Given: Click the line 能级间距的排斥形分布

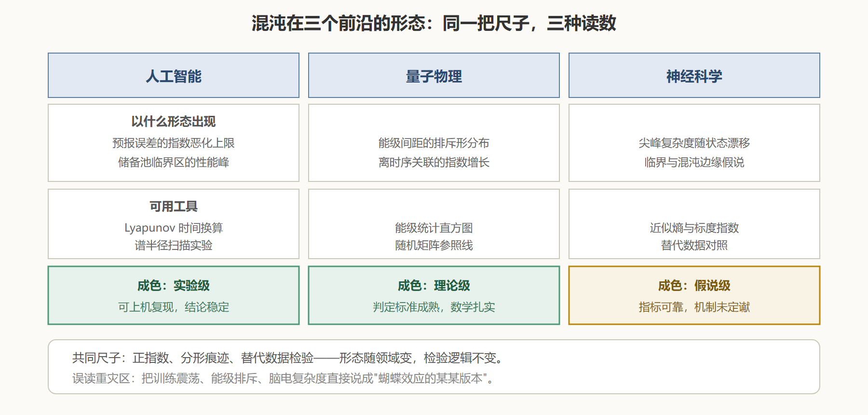Looking at the screenshot, I should pyautogui.click(x=434, y=143).
